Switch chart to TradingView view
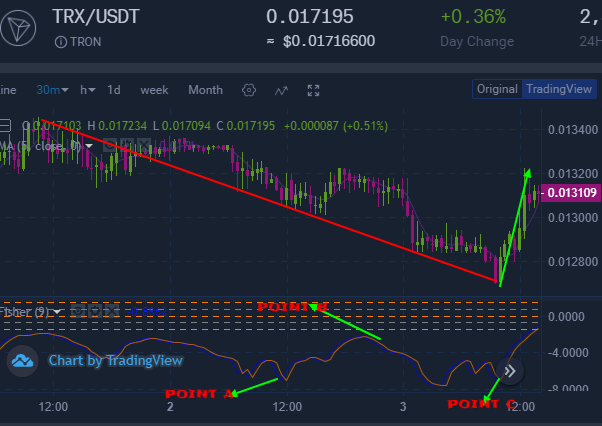This screenshot has width=602, height=426. pyautogui.click(x=559, y=89)
